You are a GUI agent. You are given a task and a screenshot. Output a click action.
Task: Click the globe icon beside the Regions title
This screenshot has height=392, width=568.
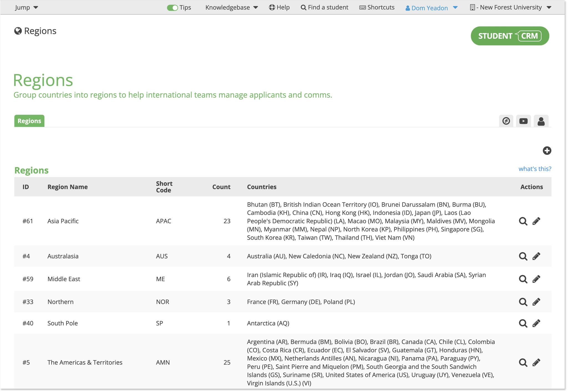[x=18, y=31]
